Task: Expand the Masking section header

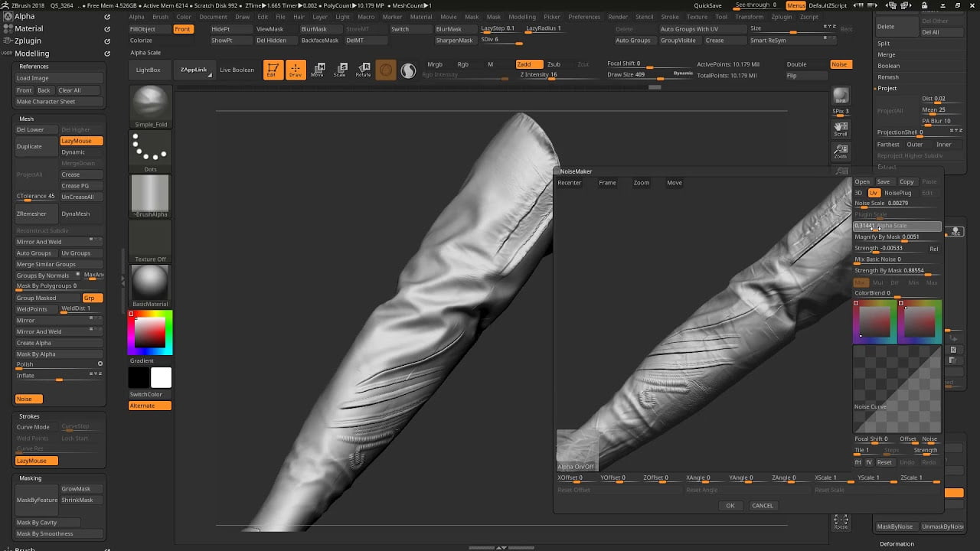Action: (x=31, y=478)
